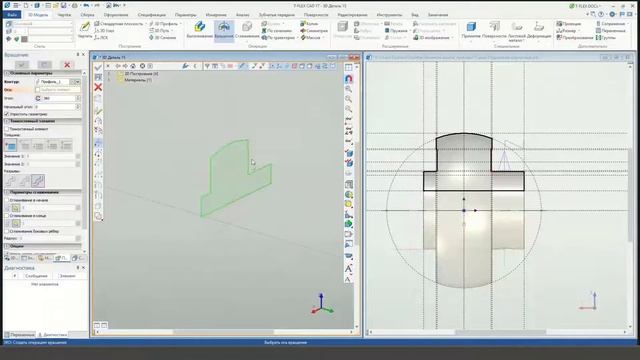640x360 pixels.
Task: Click green checkmark in 3D window side toolbar
Action: (x=98, y=67)
